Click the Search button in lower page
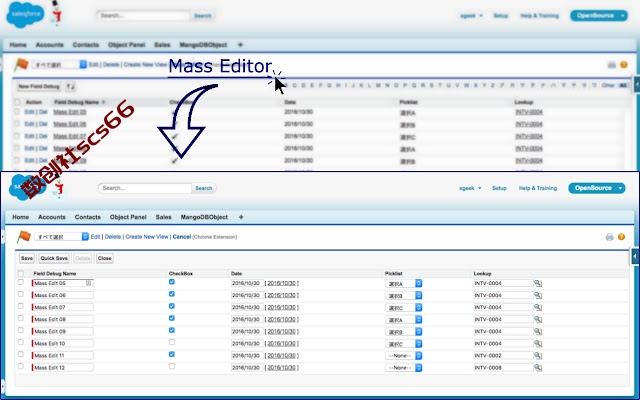 [204, 188]
